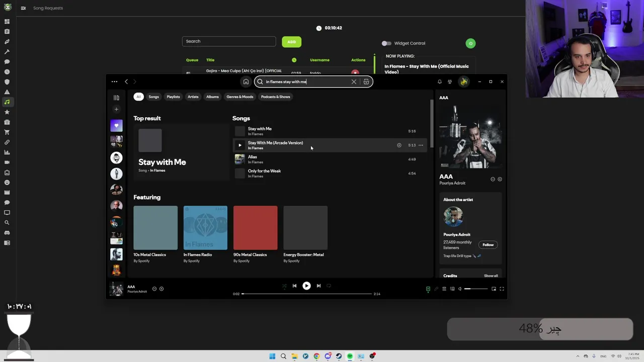Open hammer tool icon in left sidebar
The height and width of the screenshot is (362, 644).
pos(7,52)
